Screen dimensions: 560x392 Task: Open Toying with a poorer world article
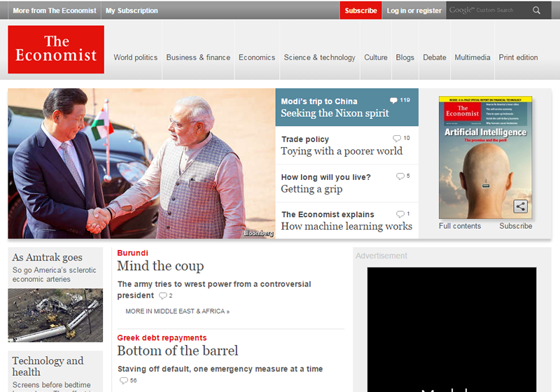point(342,151)
